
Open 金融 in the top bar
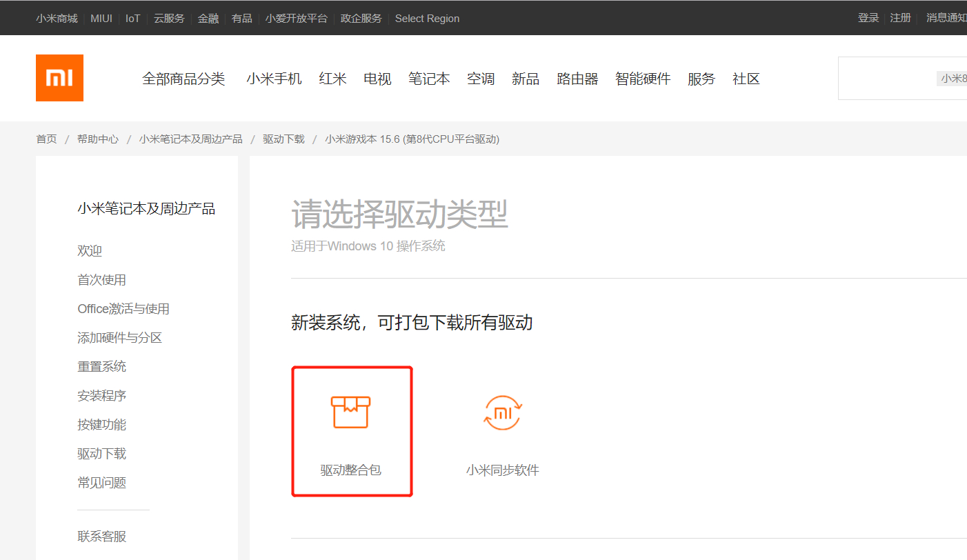pyautogui.click(x=208, y=19)
